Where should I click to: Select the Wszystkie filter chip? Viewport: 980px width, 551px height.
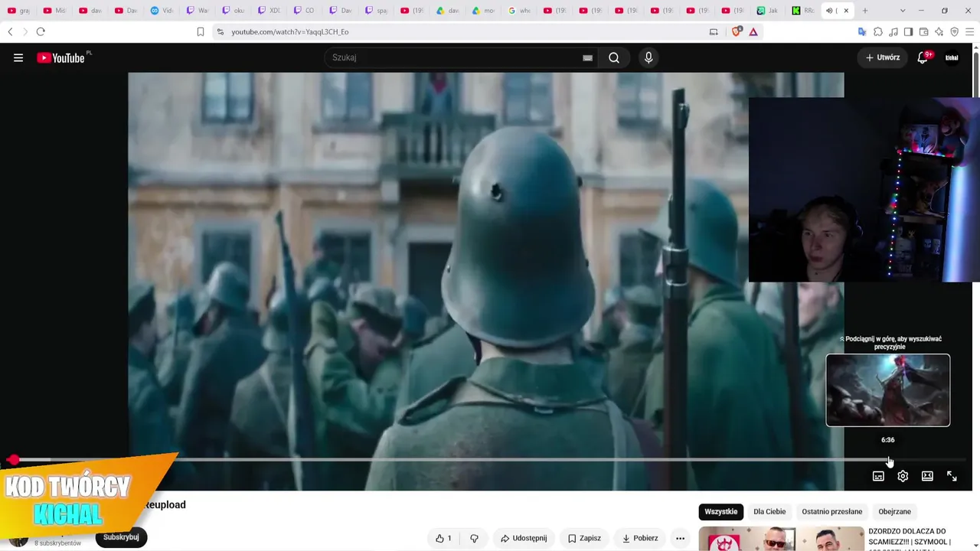tap(721, 511)
